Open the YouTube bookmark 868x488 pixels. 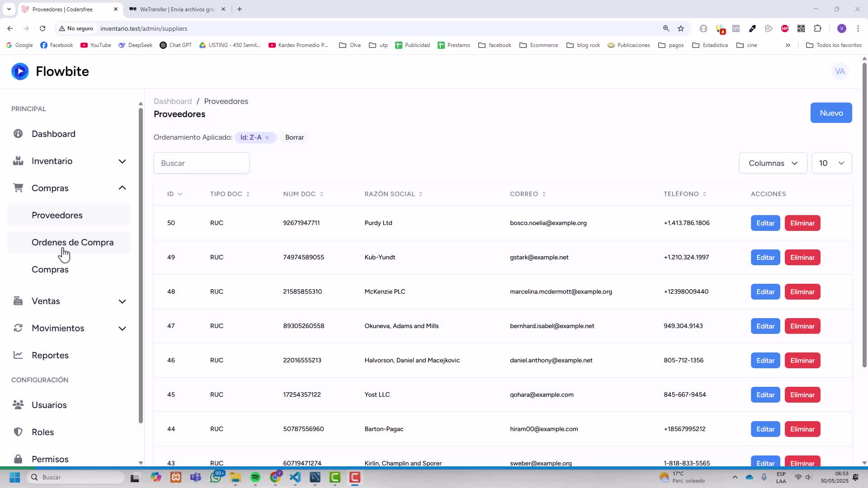[x=96, y=45]
